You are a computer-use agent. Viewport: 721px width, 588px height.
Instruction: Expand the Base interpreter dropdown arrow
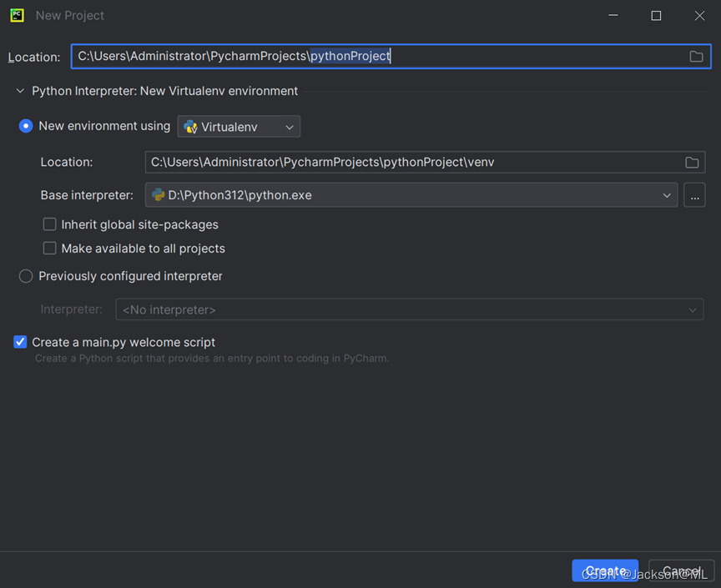(x=667, y=195)
